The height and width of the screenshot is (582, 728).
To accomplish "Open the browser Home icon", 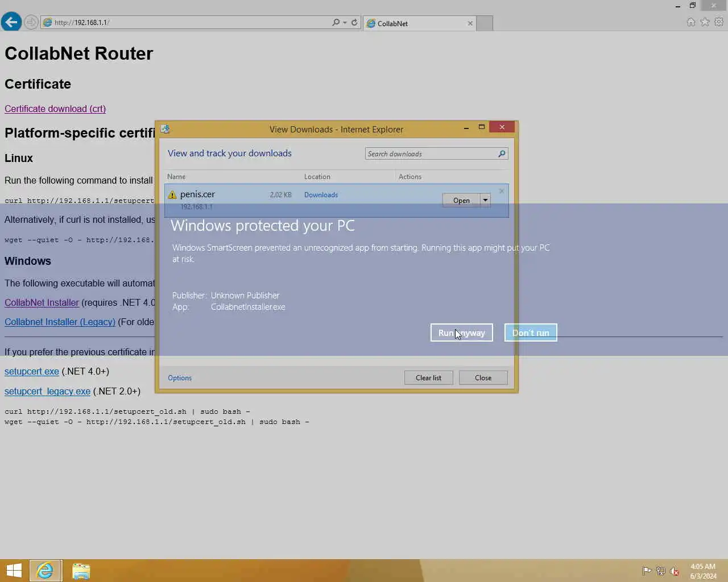I will pos(691,22).
